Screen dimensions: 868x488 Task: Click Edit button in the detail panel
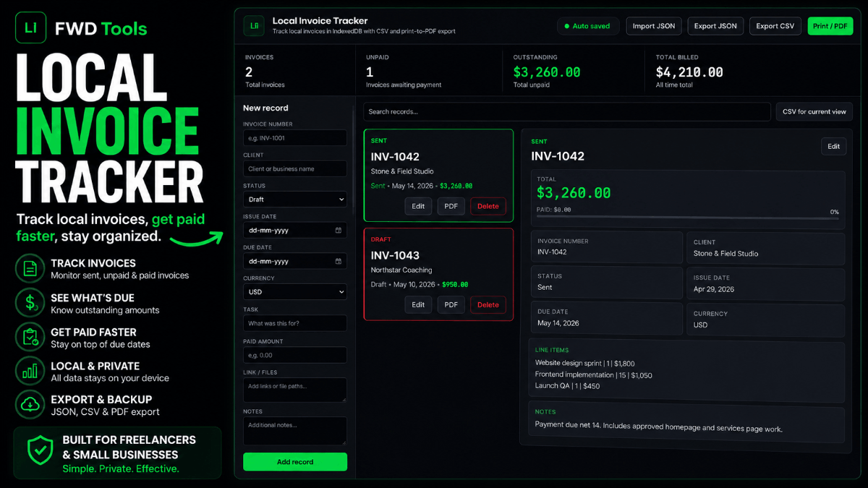pyautogui.click(x=833, y=146)
